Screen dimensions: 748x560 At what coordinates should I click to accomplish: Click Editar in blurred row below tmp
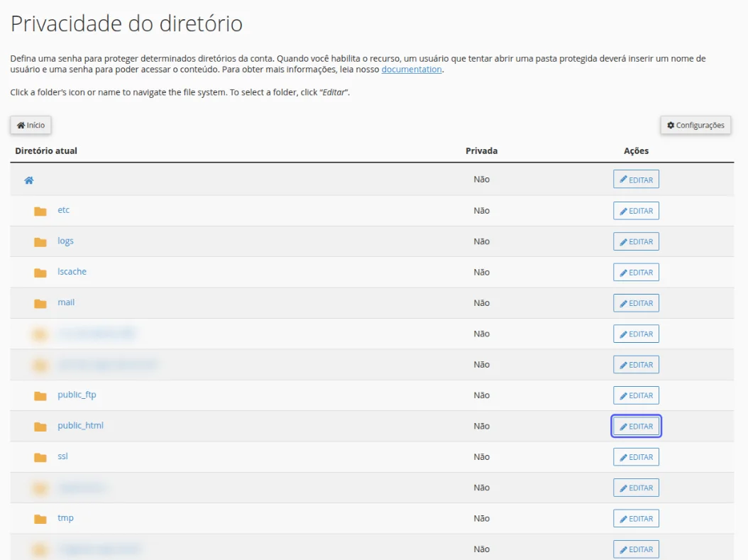pyautogui.click(x=636, y=549)
